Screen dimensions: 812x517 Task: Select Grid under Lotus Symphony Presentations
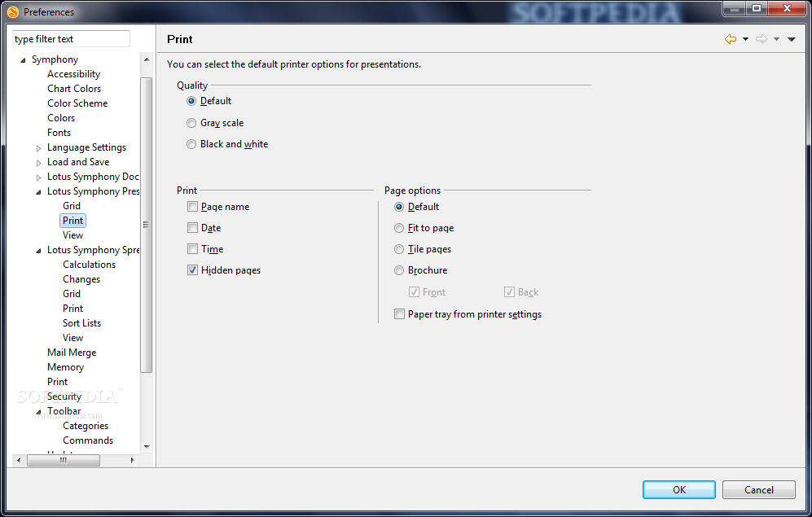[72, 206]
